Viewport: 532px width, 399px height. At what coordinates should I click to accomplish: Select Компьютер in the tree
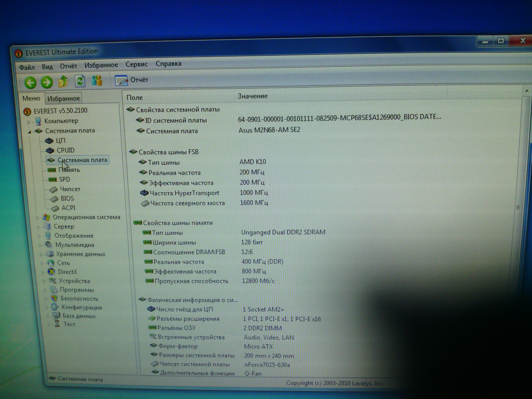(x=61, y=121)
